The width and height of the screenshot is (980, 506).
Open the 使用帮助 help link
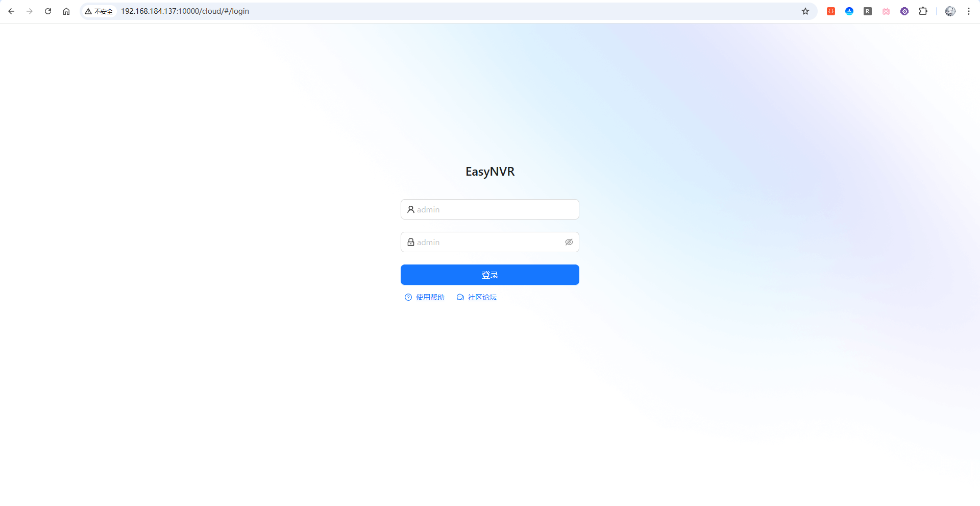click(430, 297)
